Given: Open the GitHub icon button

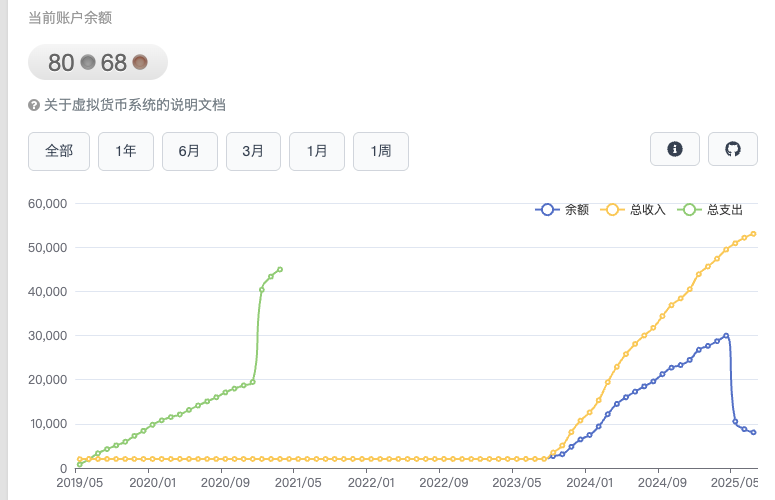Looking at the screenshot, I should [733, 149].
